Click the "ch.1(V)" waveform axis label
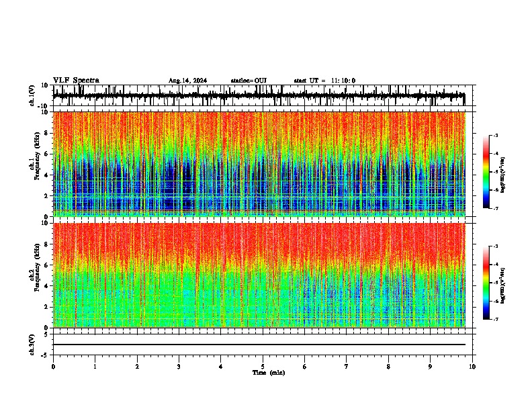Image resolution: width=532 pixels, height=411 pixels. pos(32,95)
